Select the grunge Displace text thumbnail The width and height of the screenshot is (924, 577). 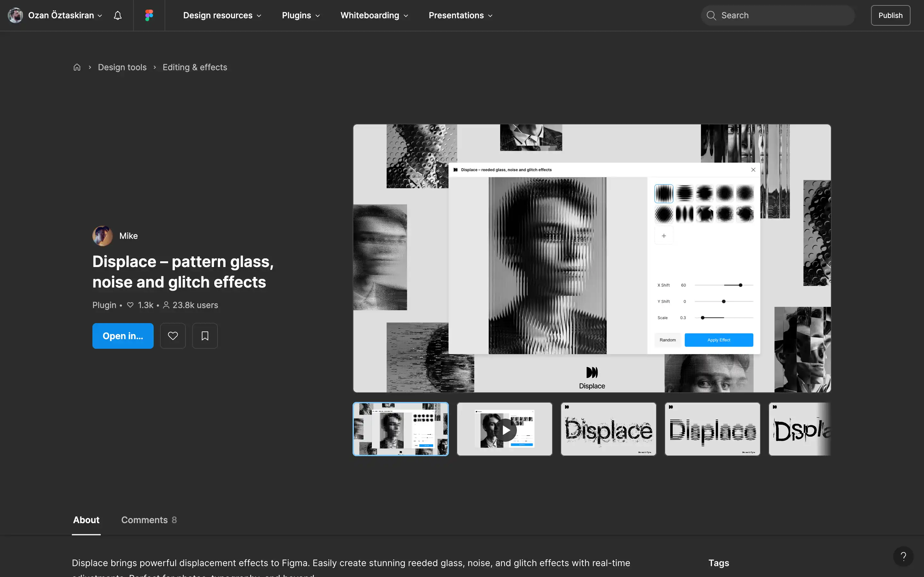coord(608,429)
